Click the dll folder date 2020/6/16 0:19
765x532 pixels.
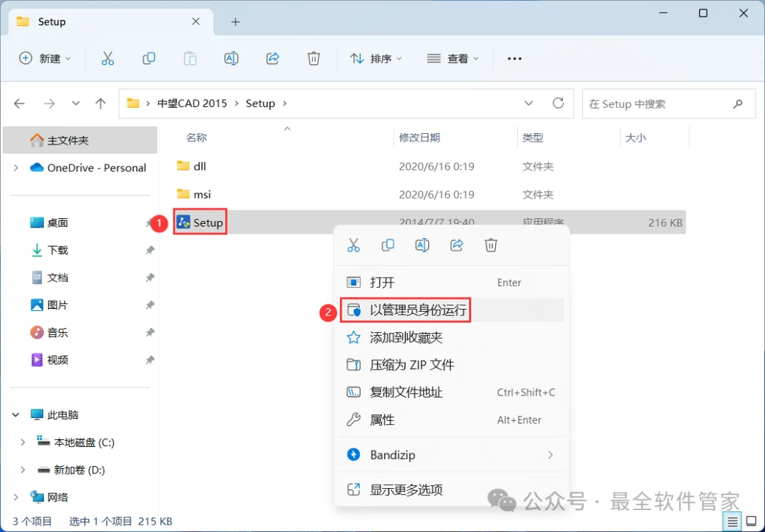(436, 166)
